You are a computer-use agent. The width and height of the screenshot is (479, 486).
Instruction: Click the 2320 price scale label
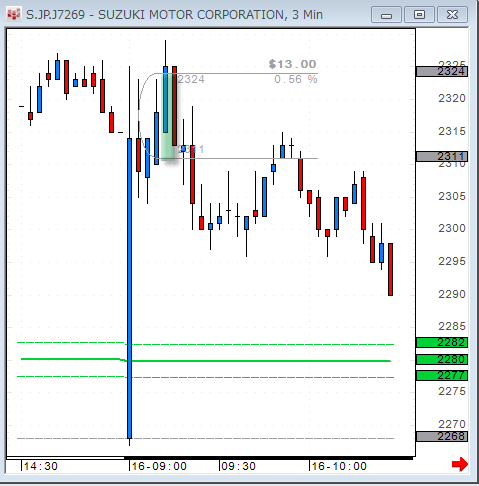click(x=452, y=98)
